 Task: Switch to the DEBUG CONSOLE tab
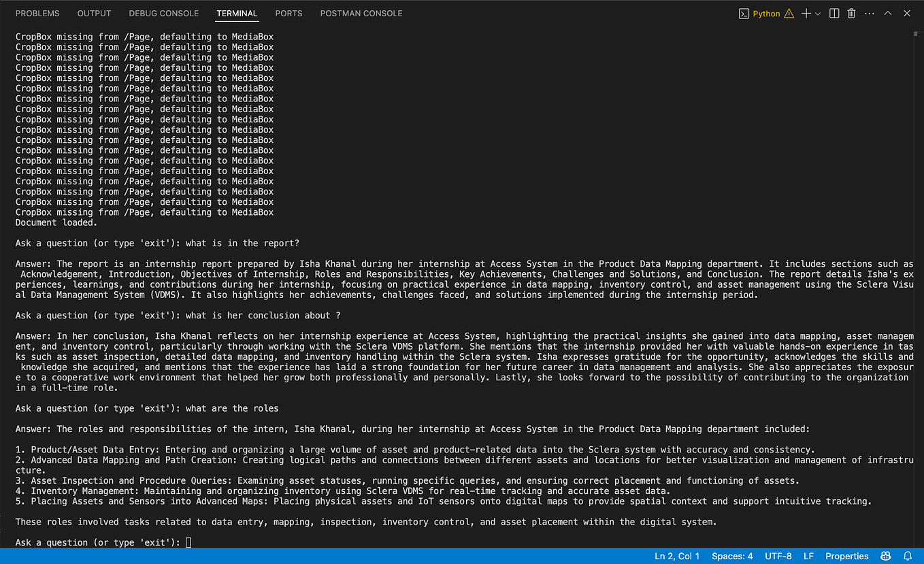(163, 13)
